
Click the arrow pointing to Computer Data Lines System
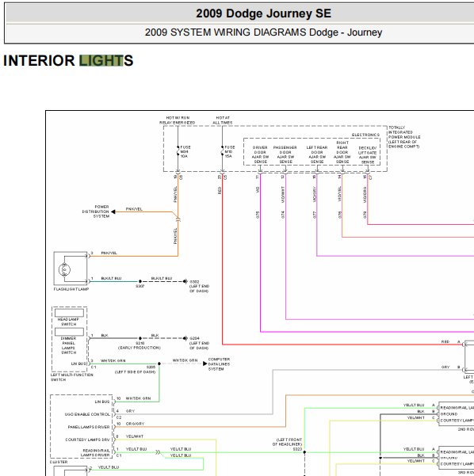205,364
